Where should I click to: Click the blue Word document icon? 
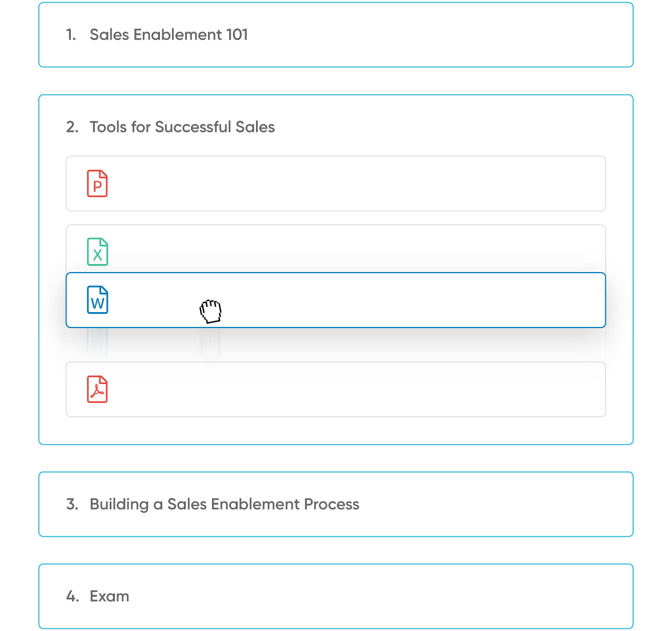pos(97,300)
